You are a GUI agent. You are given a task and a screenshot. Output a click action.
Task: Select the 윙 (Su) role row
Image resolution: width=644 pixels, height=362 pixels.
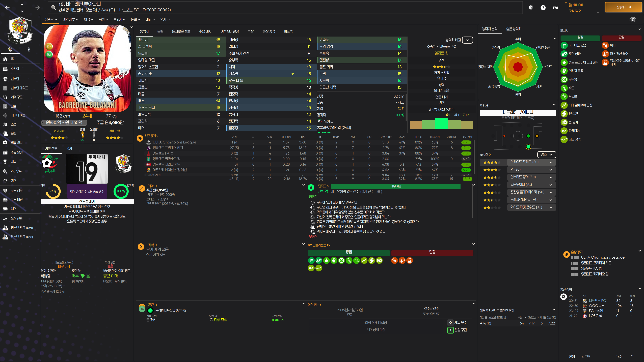coord(518,170)
